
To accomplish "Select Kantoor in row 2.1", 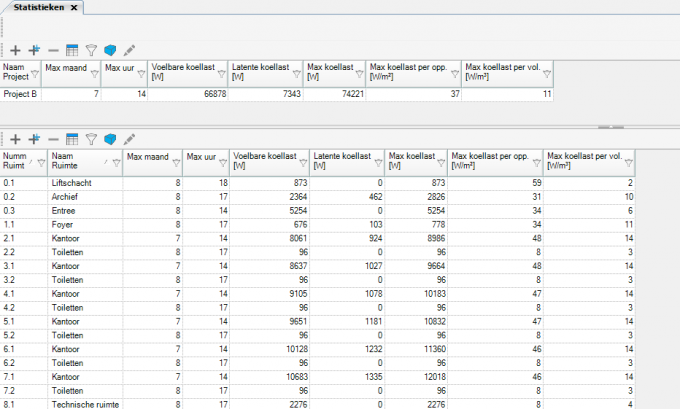I will (65, 239).
